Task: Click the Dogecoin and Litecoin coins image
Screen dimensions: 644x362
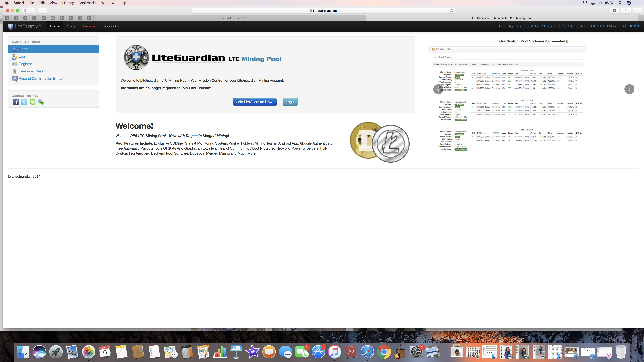Action: (x=379, y=142)
